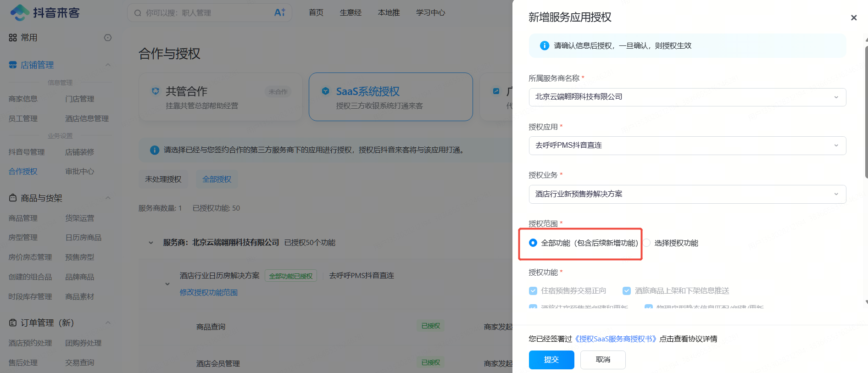Click the 常用 grid icon
This screenshot has height=373, width=868.
(13, 38)
